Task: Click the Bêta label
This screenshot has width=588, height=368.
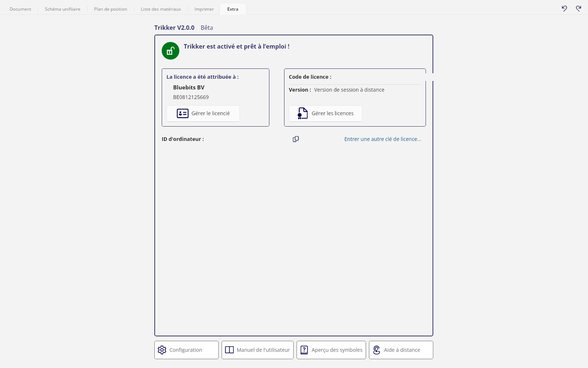Action: click(x=207, y=28)
